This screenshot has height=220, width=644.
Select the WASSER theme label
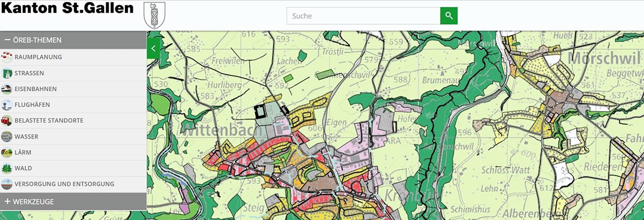[27, 137]
